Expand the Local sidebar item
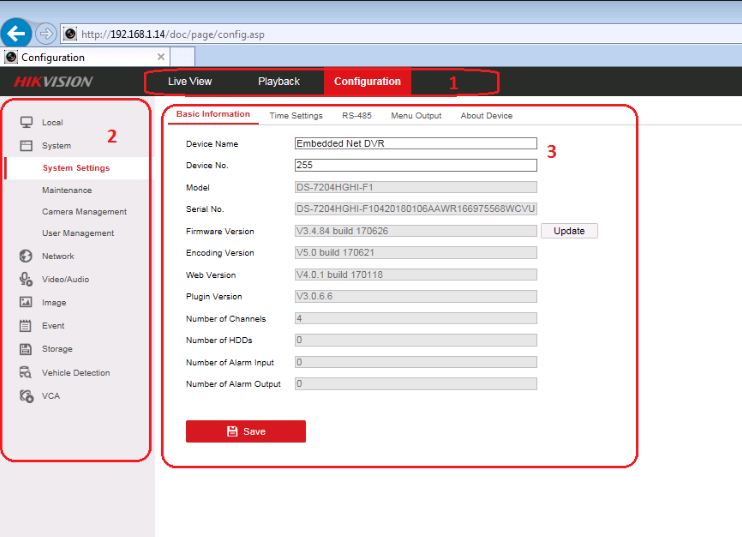Viewport: 742px width, 537px height. pos(53,123)
